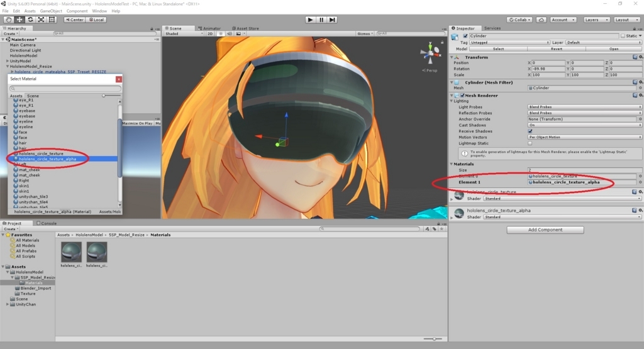
Task: Click project search by label icon
Action: 435,229
